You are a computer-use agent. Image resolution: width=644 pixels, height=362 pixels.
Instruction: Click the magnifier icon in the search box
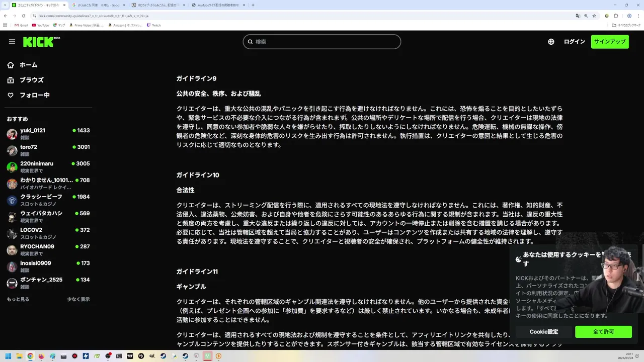click(x=250, y=42)
